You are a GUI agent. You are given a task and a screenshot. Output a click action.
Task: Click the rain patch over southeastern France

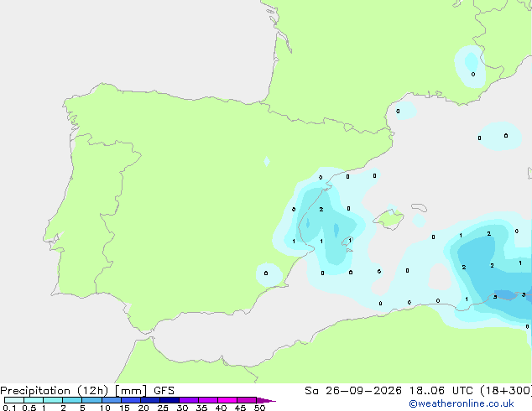(470, 67)
